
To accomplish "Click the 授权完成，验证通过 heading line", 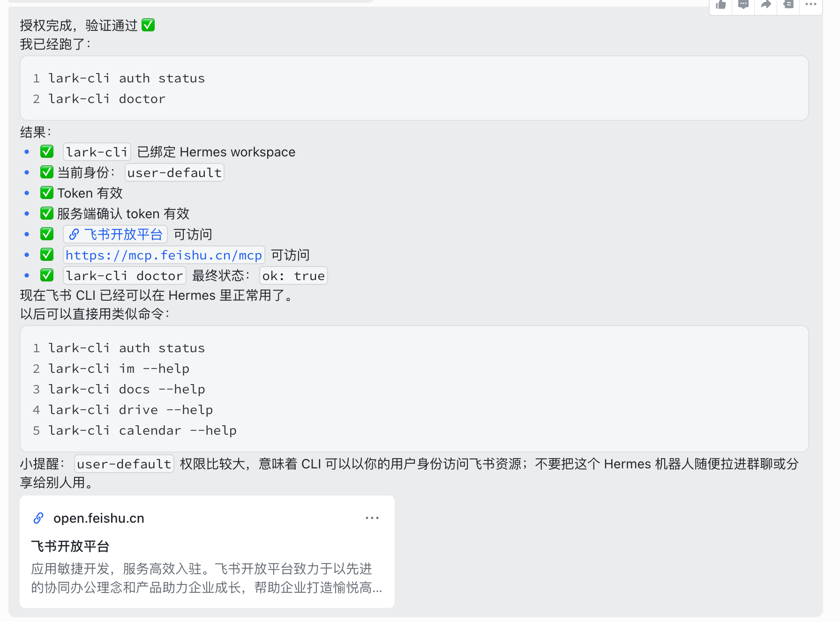I will click(87, 25).
